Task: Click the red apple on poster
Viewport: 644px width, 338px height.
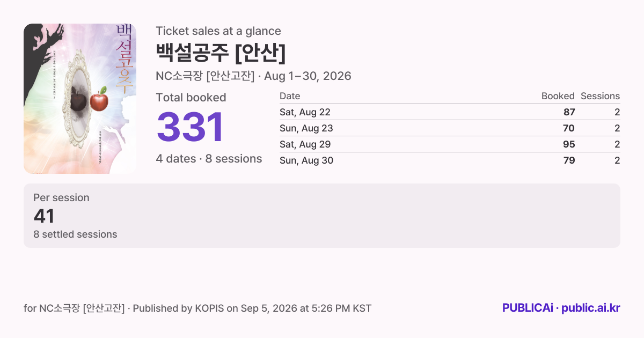Action: 99,100
